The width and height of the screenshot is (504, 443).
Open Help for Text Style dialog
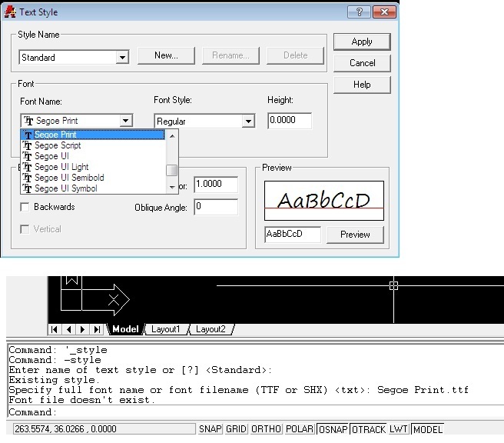coord(362,85)
